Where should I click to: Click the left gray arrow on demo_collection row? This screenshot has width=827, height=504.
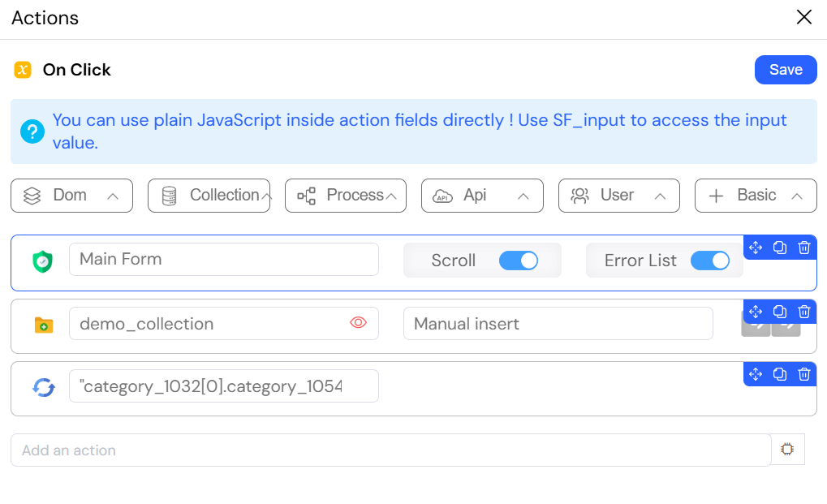pos(756,325)
